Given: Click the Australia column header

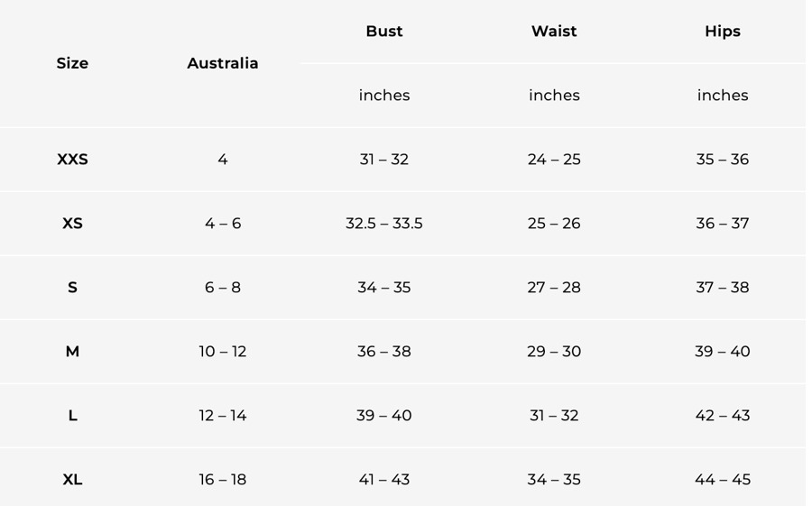Looking at the screenshot, I should (x=223, y=63).
